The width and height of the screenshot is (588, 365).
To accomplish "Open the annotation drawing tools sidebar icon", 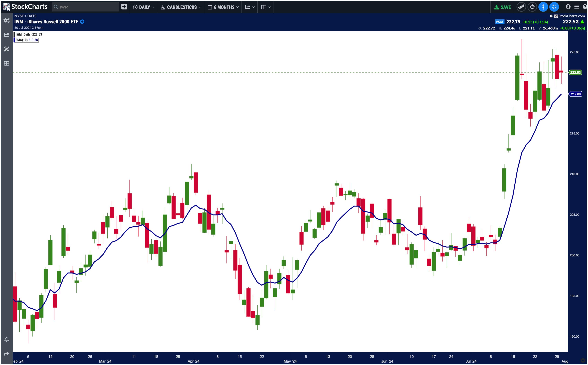I will 7,49.
